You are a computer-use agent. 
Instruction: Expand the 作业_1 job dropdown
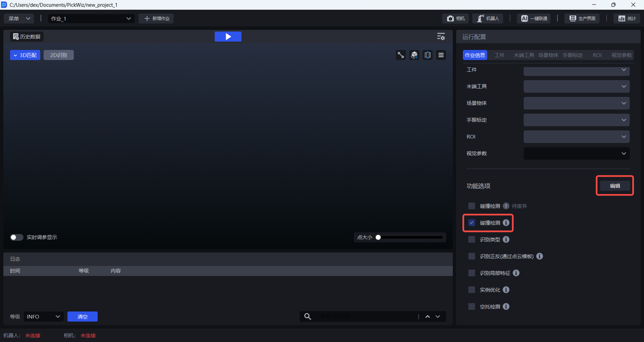[91, 19]
